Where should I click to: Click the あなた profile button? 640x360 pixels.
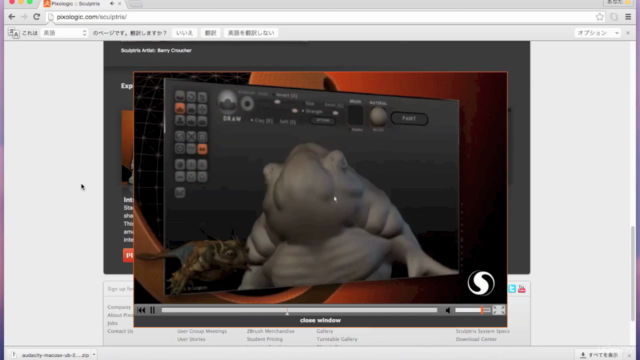(x=618, y=2)
